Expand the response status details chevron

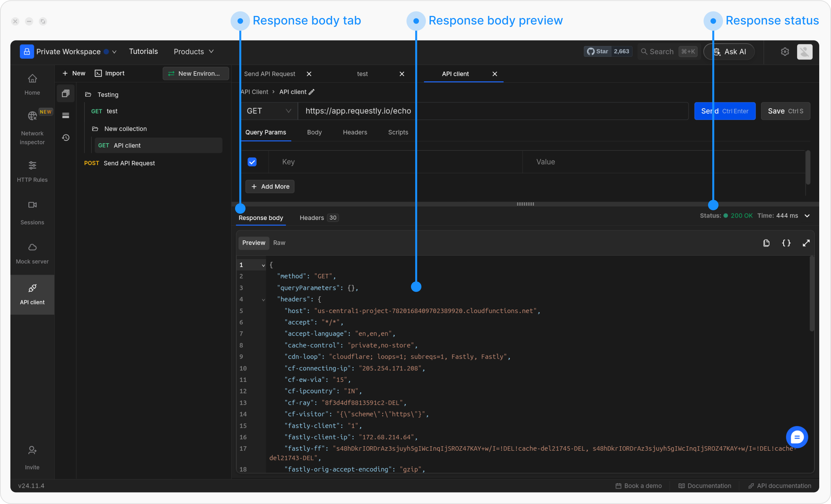pyautogui.click(x=807, y=216)
